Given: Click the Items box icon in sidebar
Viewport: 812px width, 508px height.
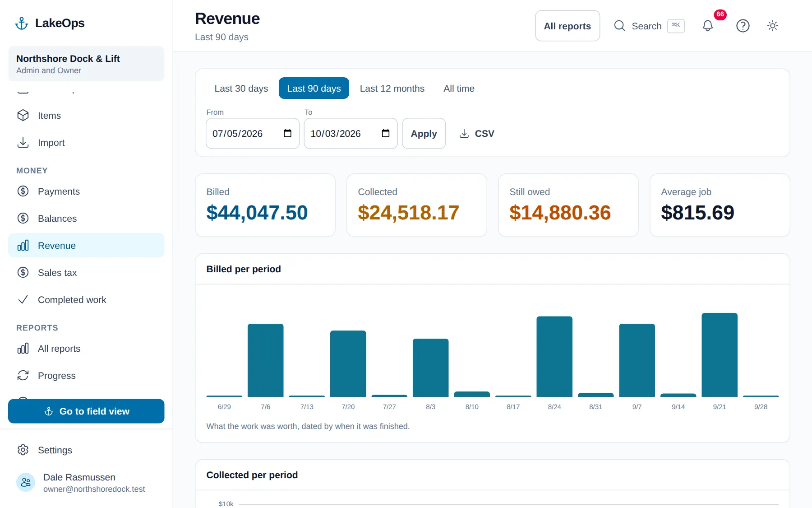Looking at the screenshot, I should point(23,116).
